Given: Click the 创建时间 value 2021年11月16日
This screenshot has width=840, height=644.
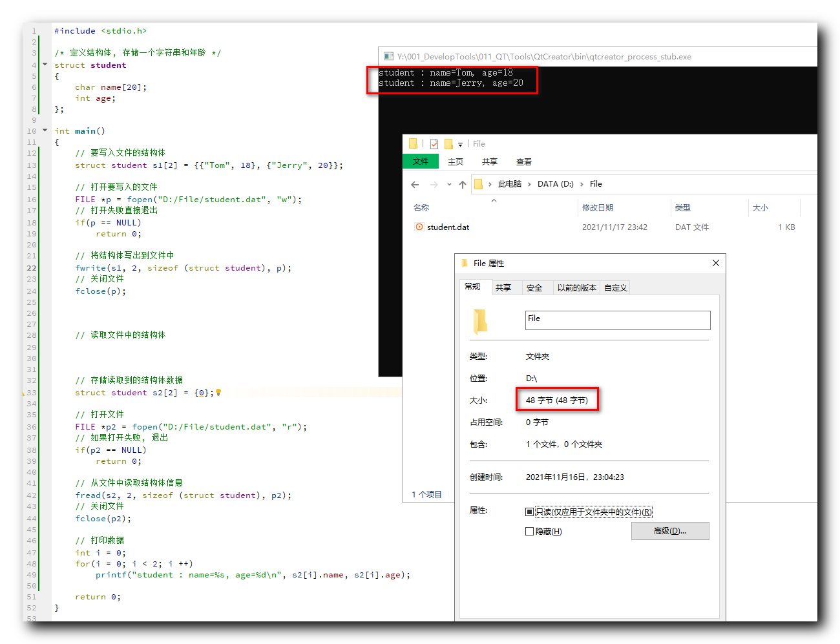Looking at the screenshot, I should [575, 477].
